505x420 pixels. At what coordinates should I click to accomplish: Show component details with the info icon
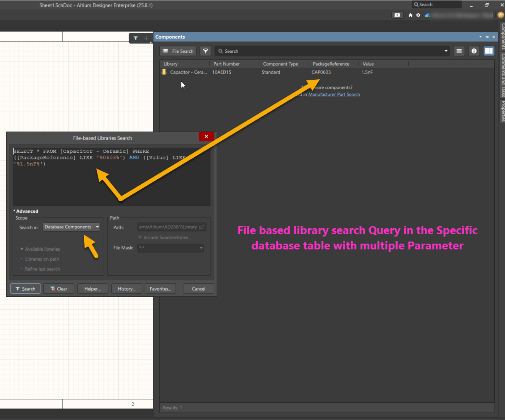[474, 51]
